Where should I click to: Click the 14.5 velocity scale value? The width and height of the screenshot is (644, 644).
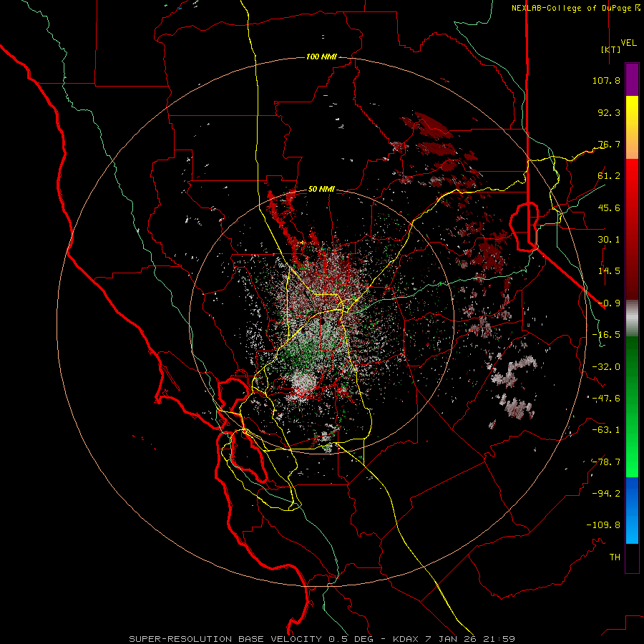(x=609, y=271)
